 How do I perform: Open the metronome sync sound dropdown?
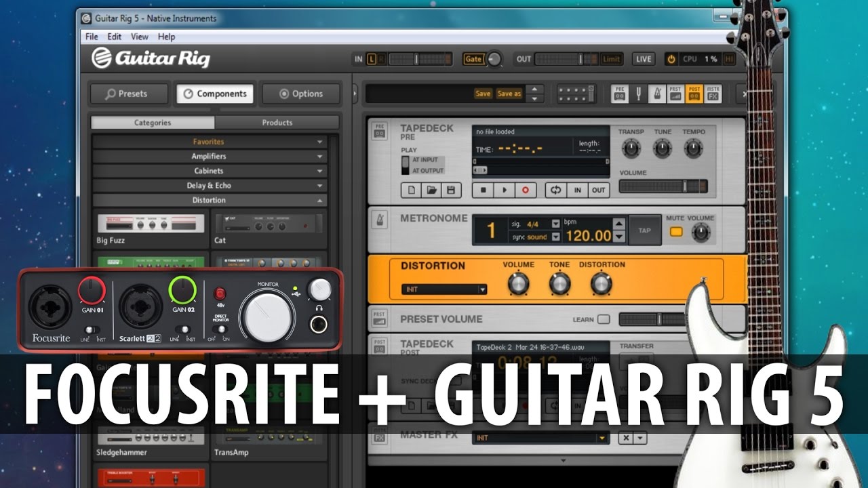click(555, 237)
